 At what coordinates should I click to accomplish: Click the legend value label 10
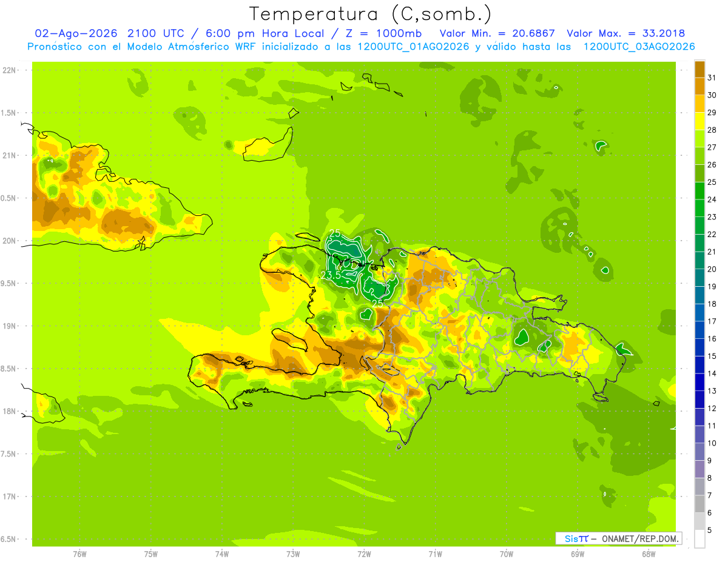712,443
